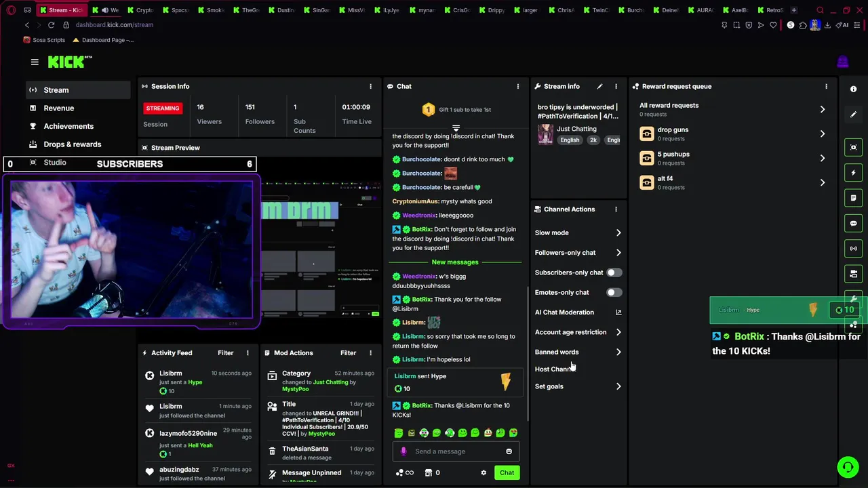Click stream preview icon in right sidebar
The image size is (868, 488).
point(854,148)
